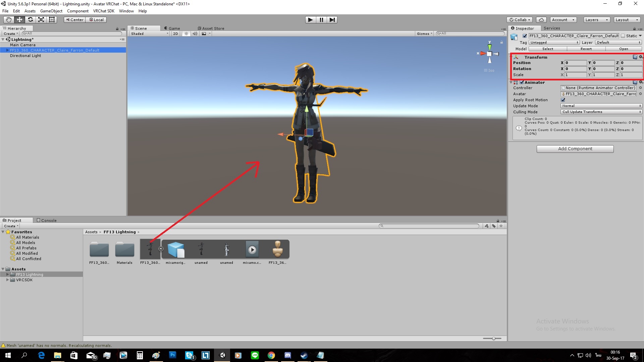644x362 pixels.
Task: Open the Culling Mode dropdown
Action: (x=601, y=112)
